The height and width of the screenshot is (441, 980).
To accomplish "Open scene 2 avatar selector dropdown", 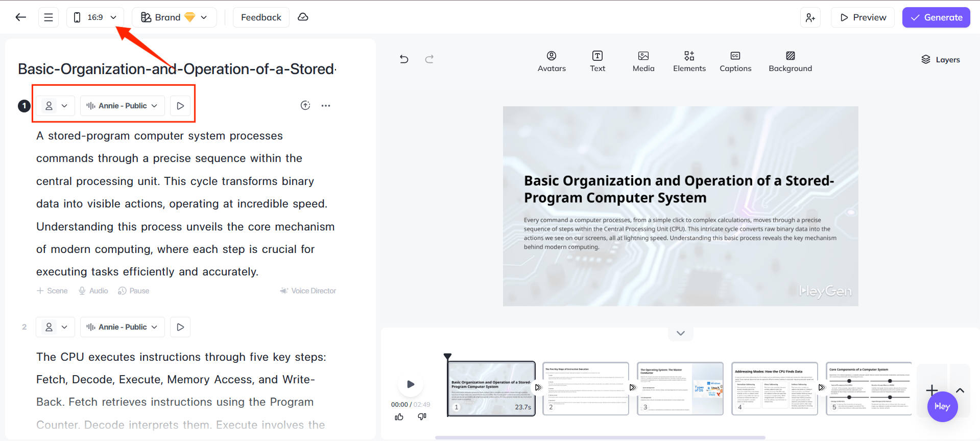I will [x=56, y=327].
